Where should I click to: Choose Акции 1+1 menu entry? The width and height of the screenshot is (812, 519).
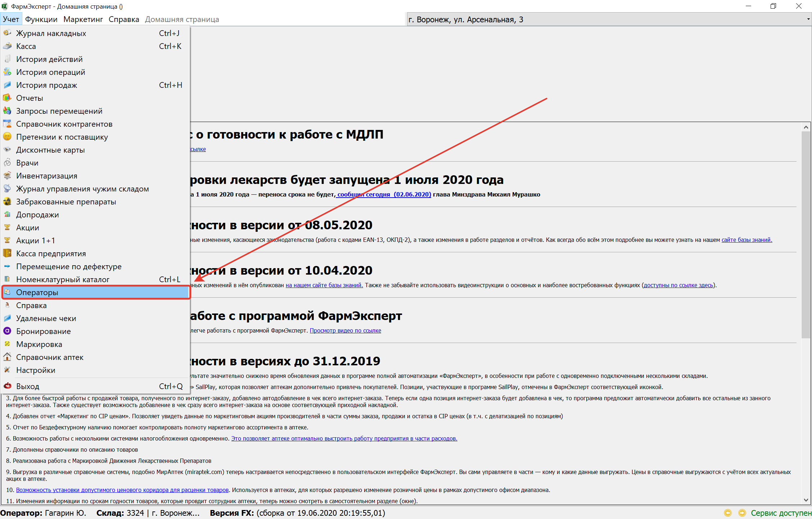click(95, 240)
